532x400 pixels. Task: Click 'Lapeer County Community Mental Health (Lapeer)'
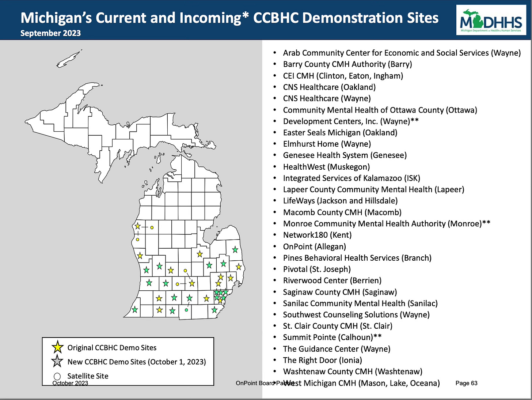[373, 189]
